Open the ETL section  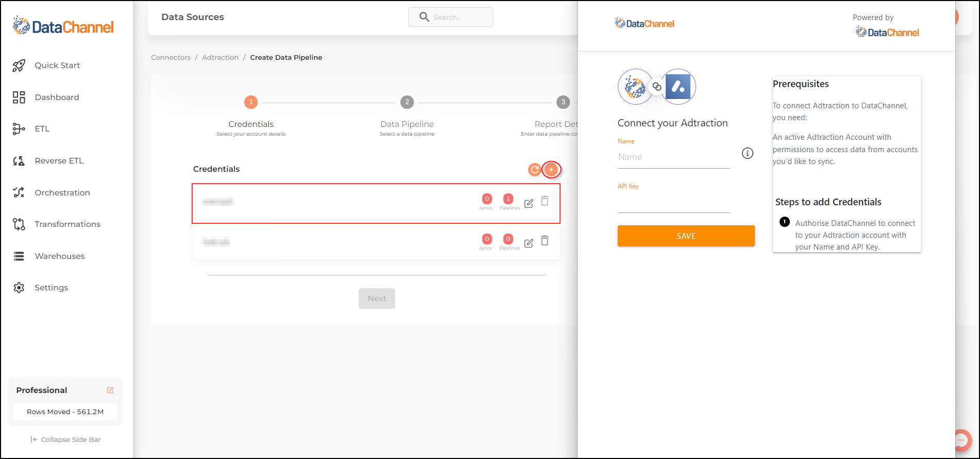click(42, 129)
